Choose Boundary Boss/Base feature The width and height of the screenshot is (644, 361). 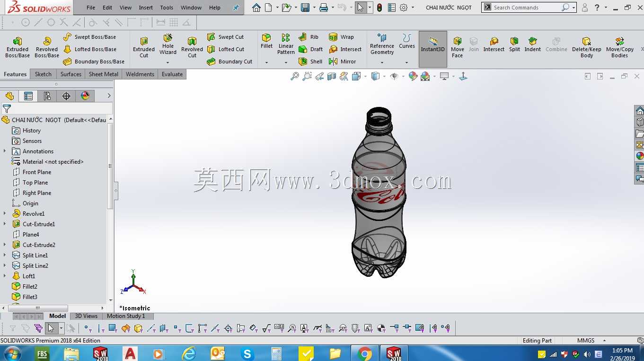pyautogui.click(x=94, y=62)
